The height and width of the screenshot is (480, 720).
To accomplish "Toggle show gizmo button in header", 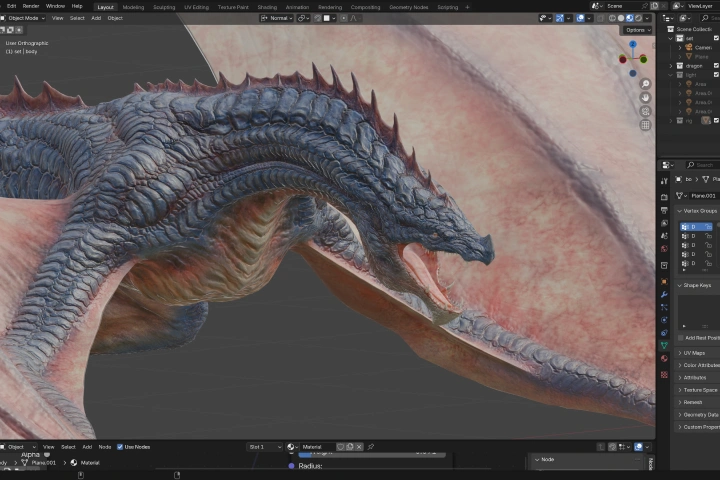I will [x=560, y=18].
